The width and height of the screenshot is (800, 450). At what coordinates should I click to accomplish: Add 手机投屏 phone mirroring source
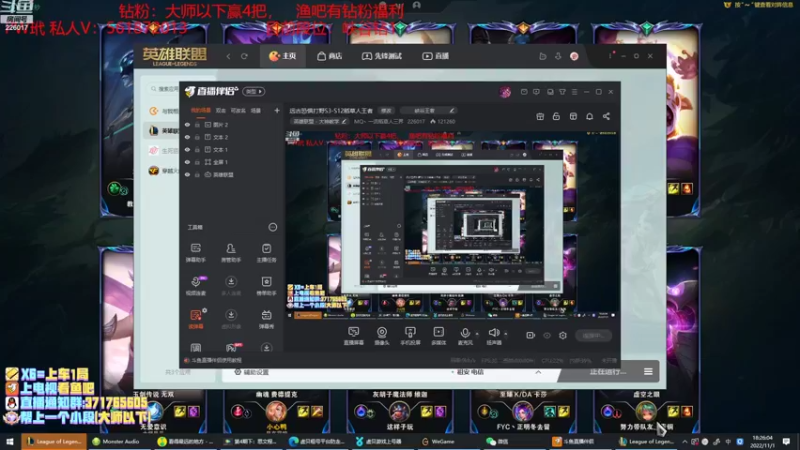410,336
